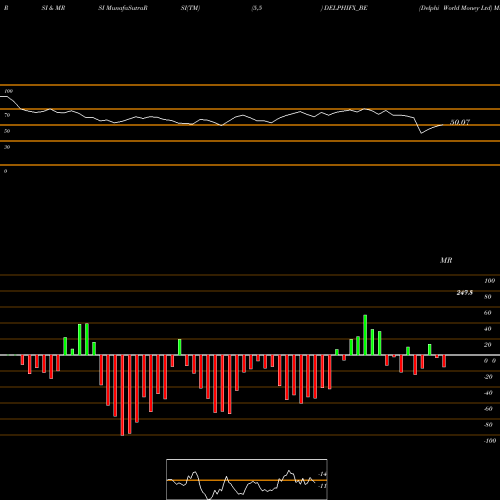Open the mini overview chart thumbnail

tap(247, 479)
